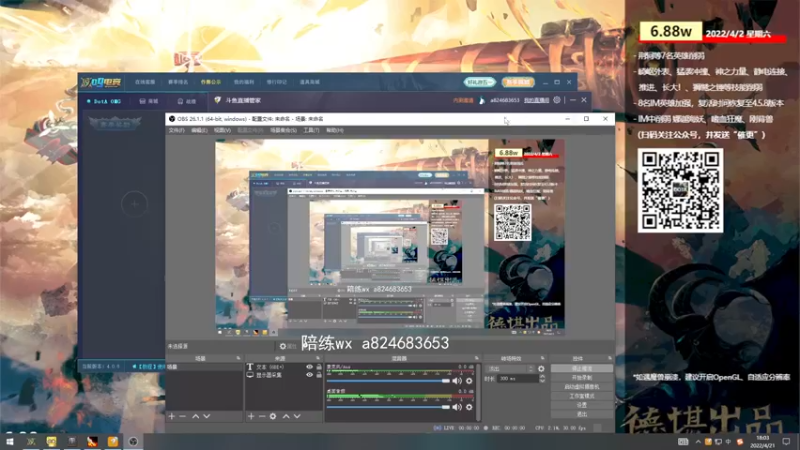Remove the source with the minus icon in the 来源 panel
The image size is (800, 450).
(x=262, y=416)
